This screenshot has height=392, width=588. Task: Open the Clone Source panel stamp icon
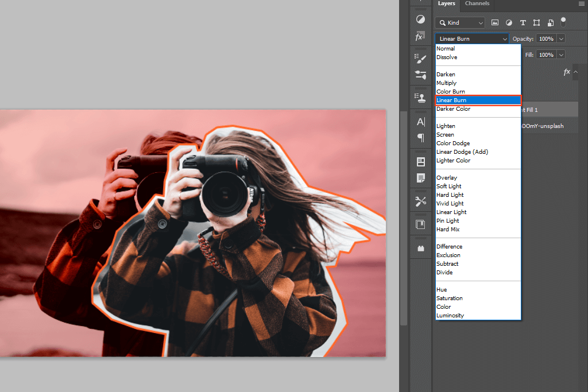click(420, 98)
